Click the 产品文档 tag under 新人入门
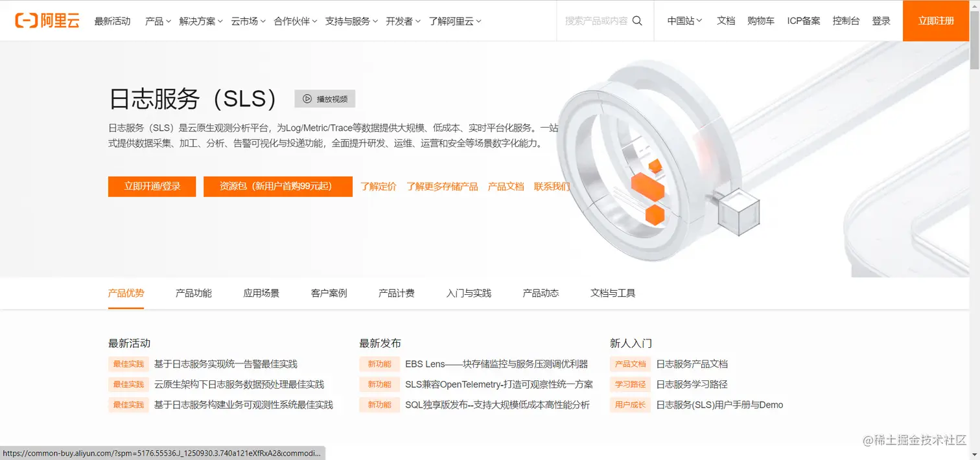 630,364
